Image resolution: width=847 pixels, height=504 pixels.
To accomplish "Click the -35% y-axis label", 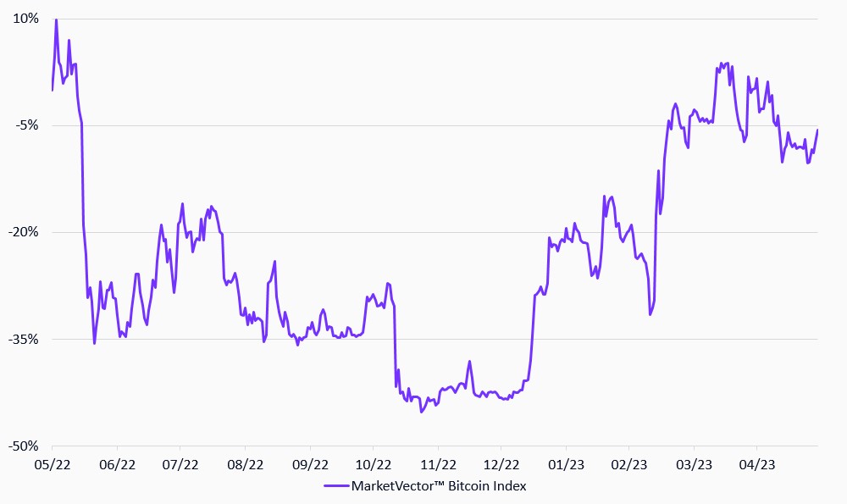I will 25,339.
